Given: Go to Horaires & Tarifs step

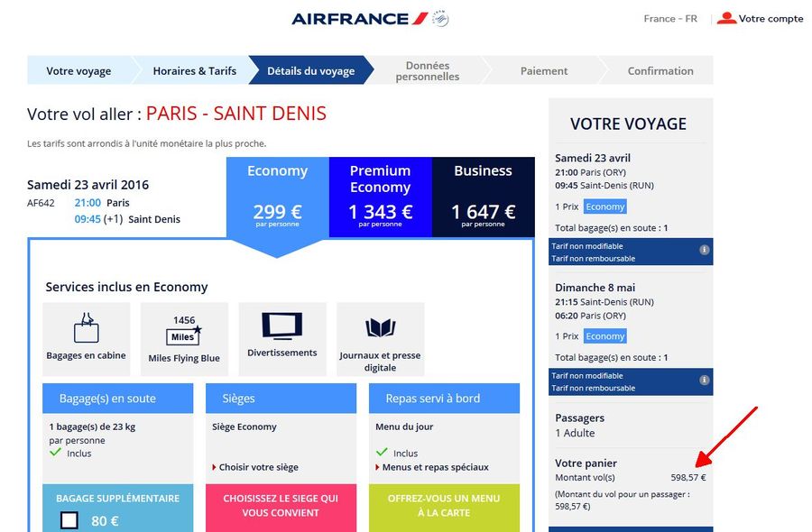Looking at the screenshot, I should (x=194, y=70).
